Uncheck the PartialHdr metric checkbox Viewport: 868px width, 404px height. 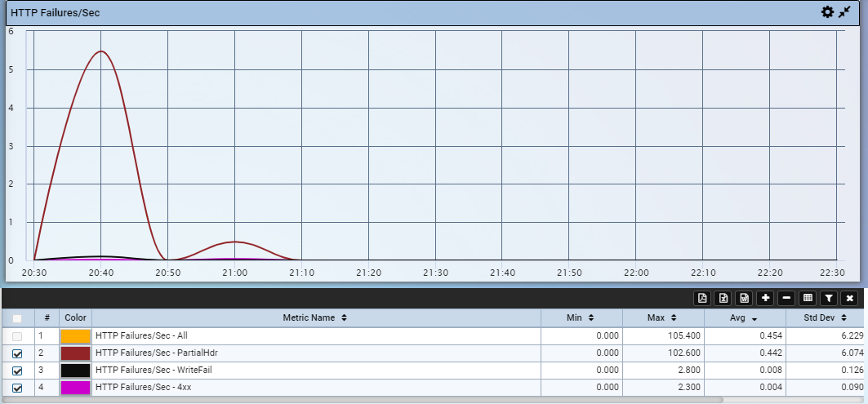[17, 353]
